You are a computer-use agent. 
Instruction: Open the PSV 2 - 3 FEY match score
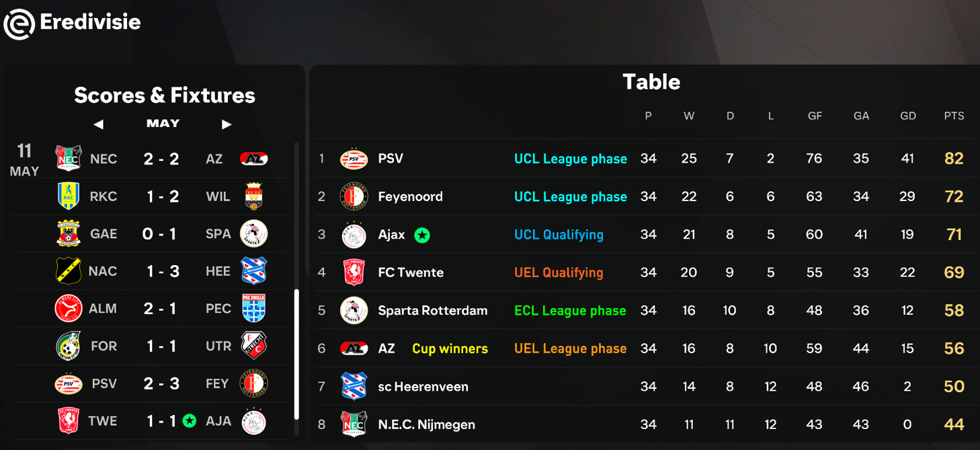click(161, 383)
